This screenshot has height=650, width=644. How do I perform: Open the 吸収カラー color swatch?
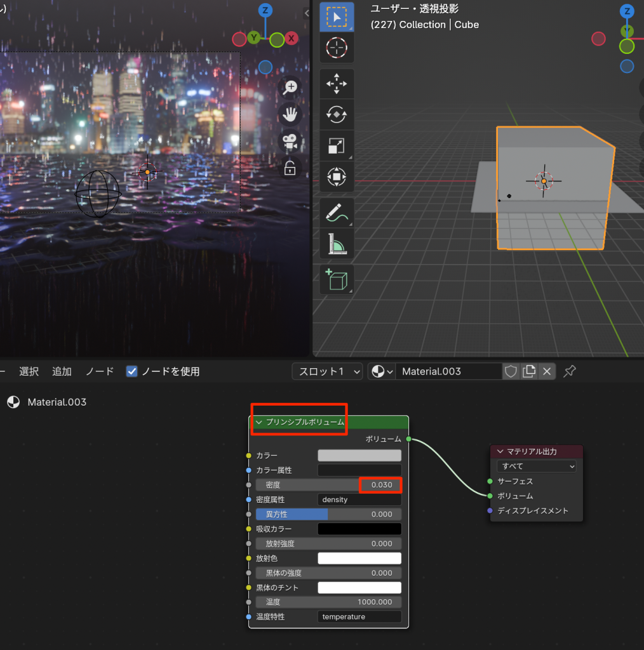[359, 529]
